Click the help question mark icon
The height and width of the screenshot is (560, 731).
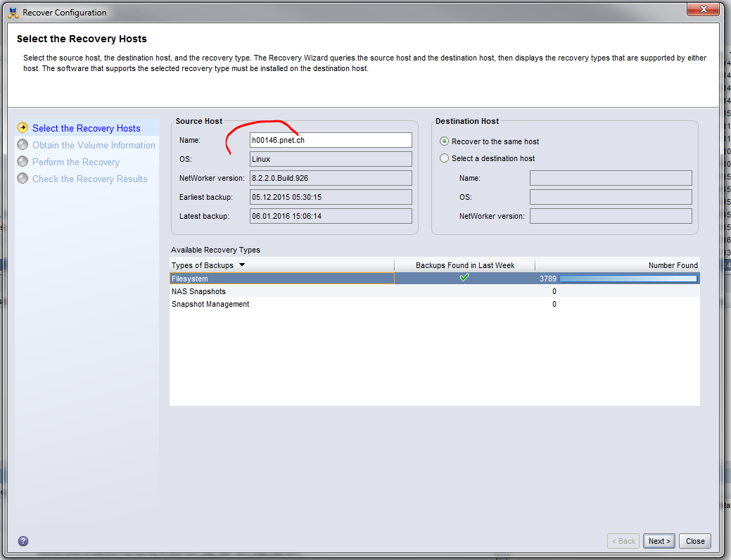[x=23, y=541]
